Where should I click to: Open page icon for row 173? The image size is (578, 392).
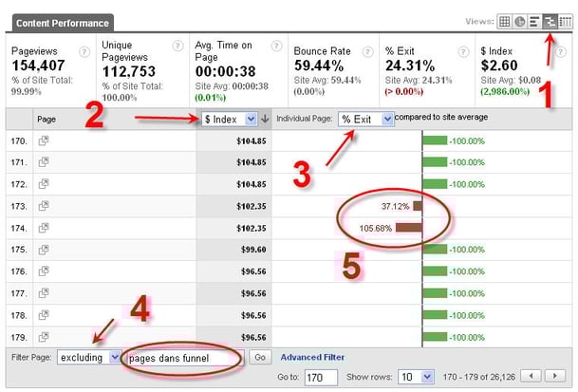click(x=43, y=205)
